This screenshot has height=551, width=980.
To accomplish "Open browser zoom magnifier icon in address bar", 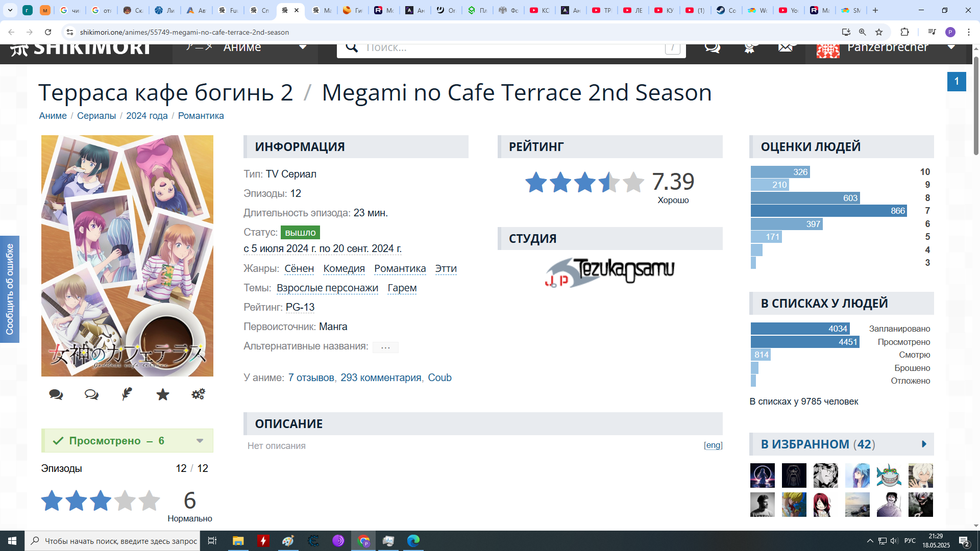I will pyautogui.click(x=863, y=32).
